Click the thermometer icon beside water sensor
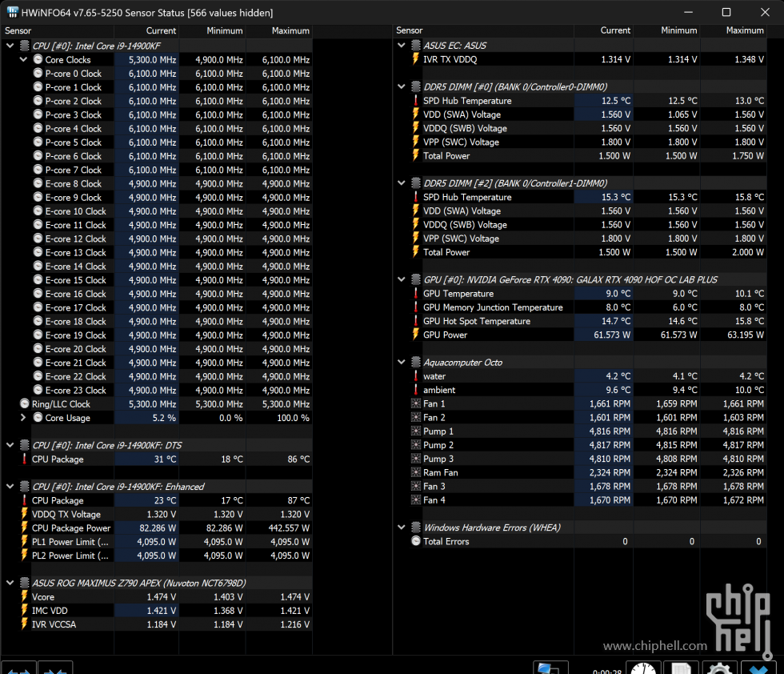This screenshot has width=784, height=674. [415, 375]
